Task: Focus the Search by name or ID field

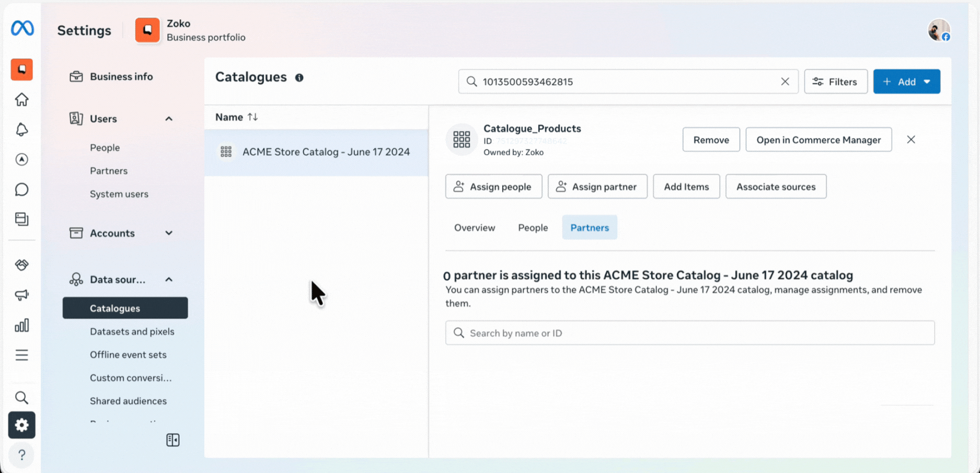Action: [690, 333]
